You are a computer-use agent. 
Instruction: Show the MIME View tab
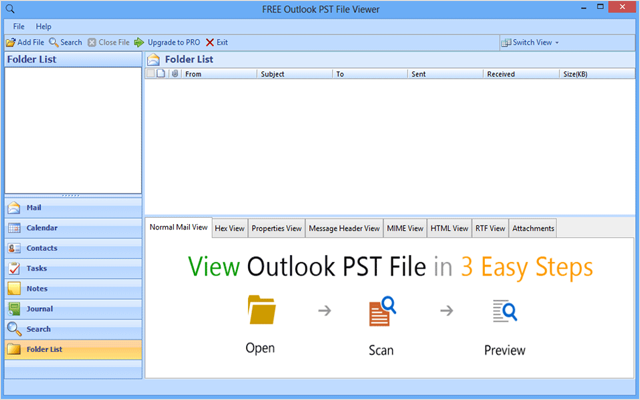tap(405, 228)
